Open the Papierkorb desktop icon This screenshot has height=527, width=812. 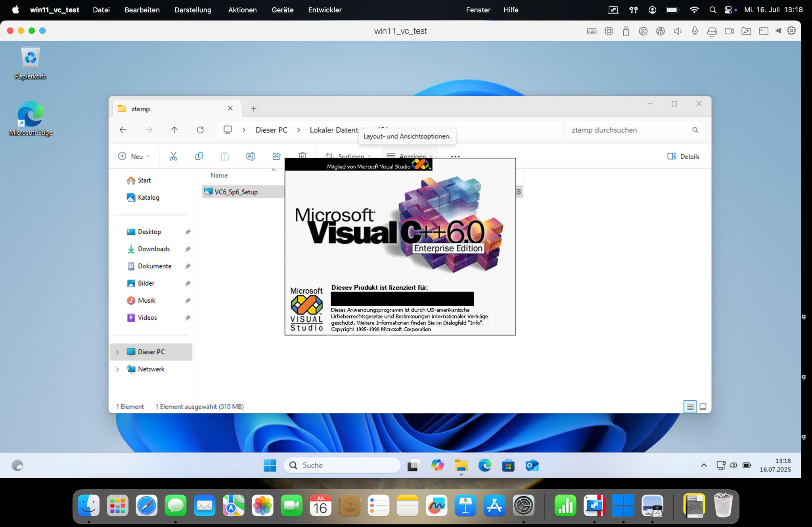[31, 63]
